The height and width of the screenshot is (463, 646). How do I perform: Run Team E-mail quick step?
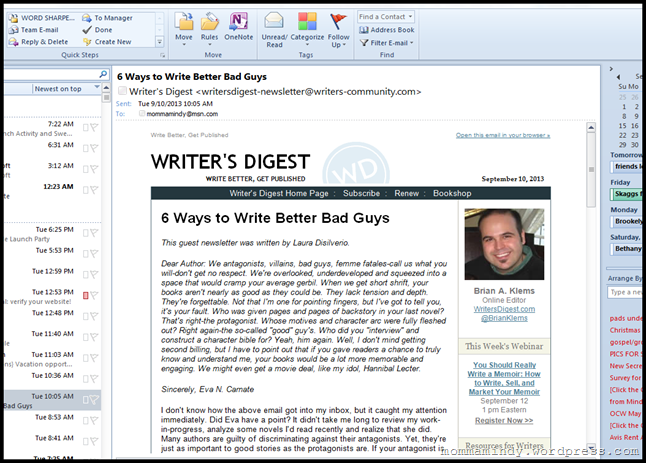[x=34, y=30]
